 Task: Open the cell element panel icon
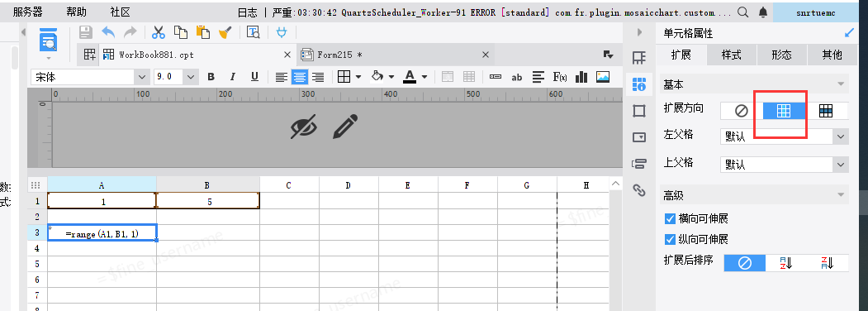pyautogui.click(x=639, y=57)
